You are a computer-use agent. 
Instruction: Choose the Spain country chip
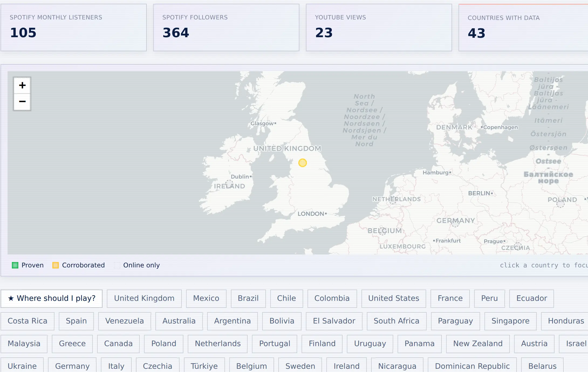[76, 321]
